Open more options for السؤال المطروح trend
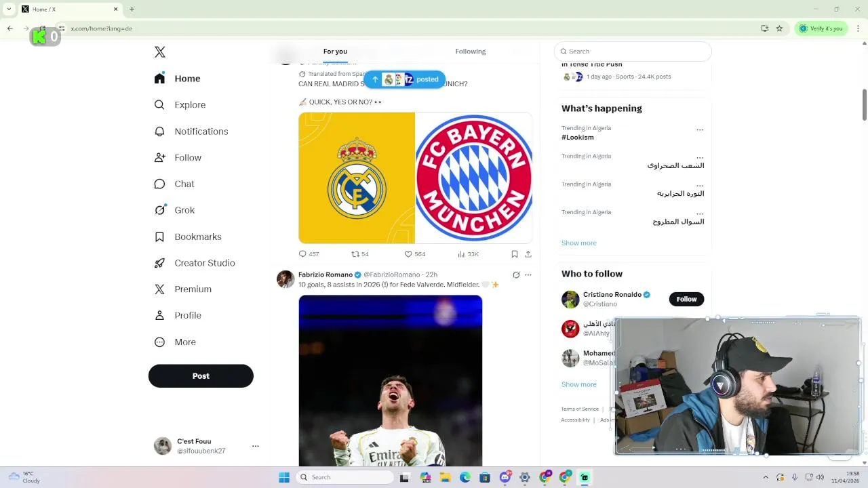The image size is (868, 488). point(700,213)
